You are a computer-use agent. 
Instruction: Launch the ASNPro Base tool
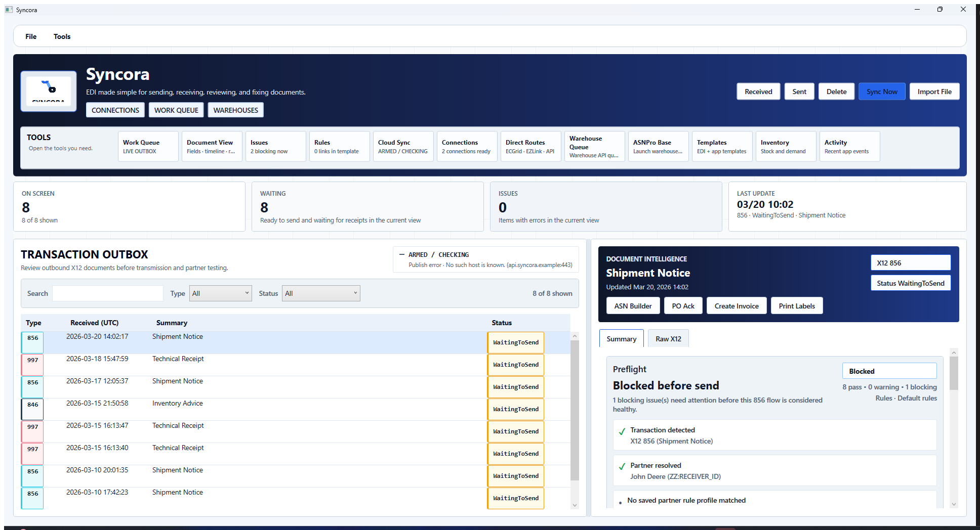[x=658, y=146]
